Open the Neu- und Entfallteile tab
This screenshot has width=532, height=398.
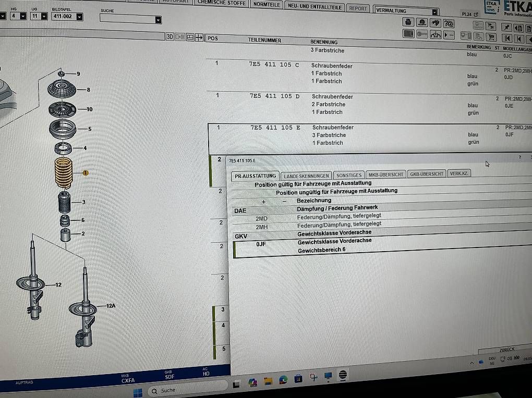315,6
